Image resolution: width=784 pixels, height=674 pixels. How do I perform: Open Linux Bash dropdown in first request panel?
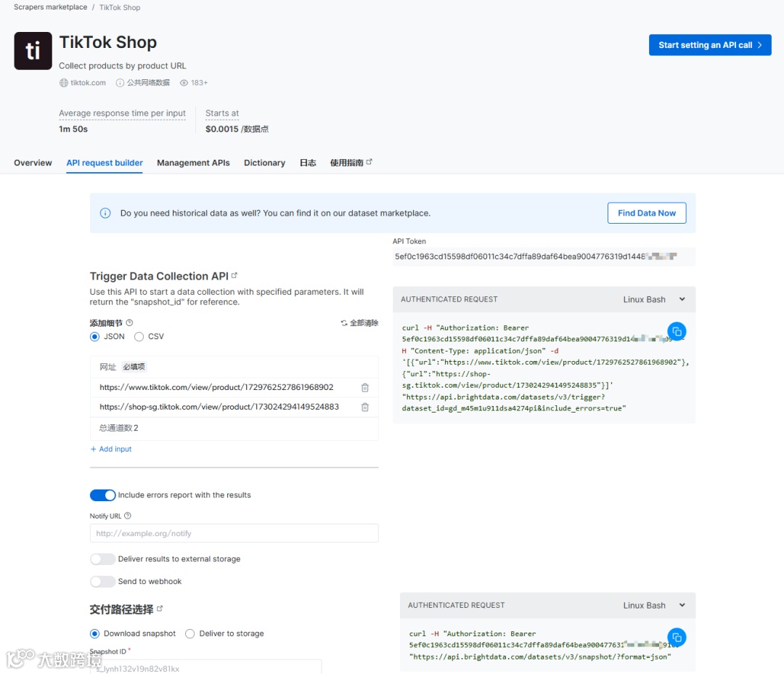click(x=654, y=299)
